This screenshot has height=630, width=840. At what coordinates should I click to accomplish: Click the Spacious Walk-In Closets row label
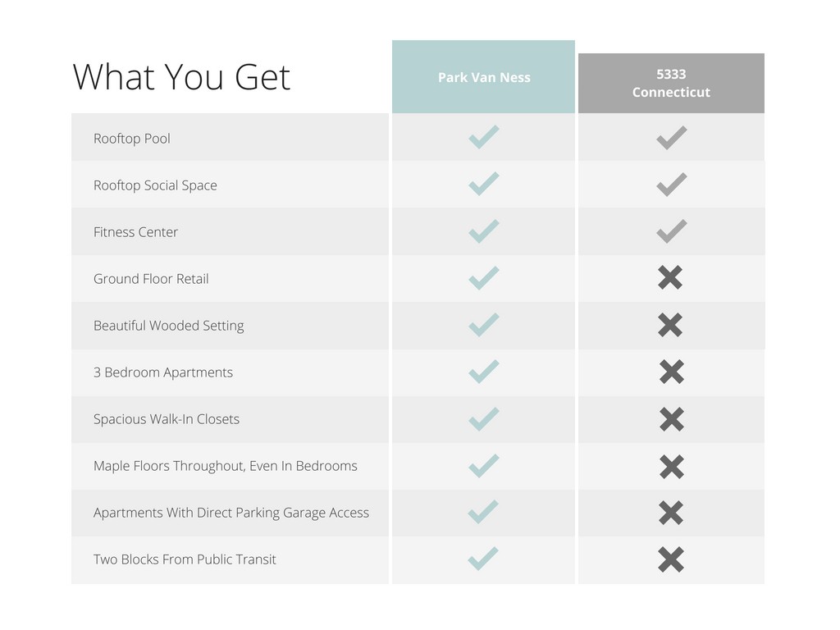tap(166, 419)
